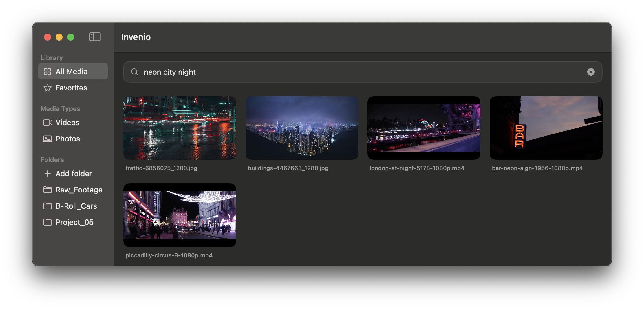Filter by Videos media type label
644x309 pixels.
[67, 123]
